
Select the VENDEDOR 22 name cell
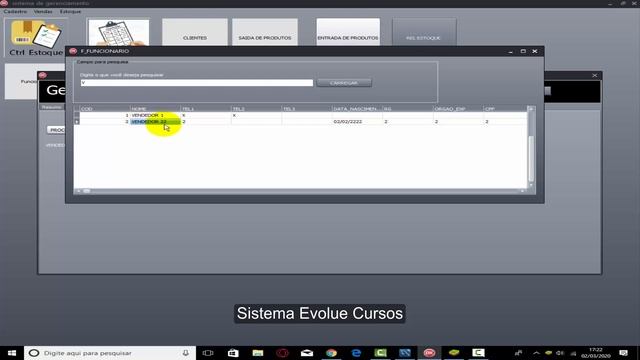tap(155, 122)
